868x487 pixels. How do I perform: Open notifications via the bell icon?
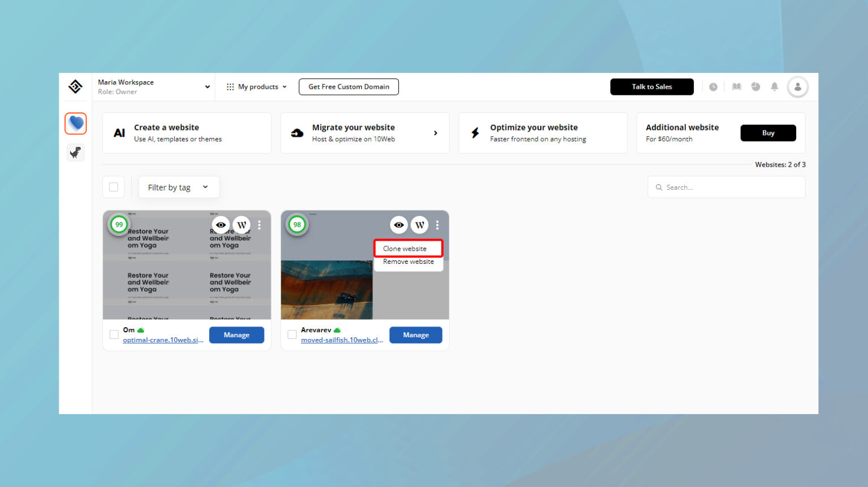[775, 86]
